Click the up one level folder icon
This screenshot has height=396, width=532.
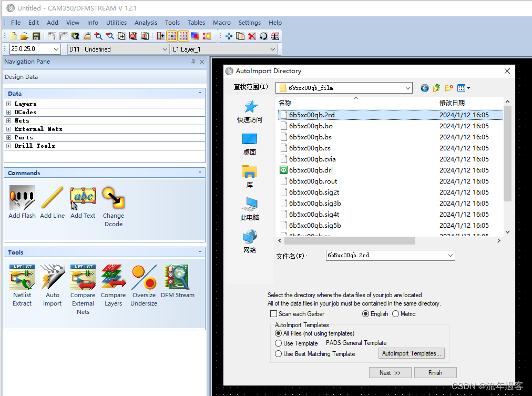[x=437, y=88]
